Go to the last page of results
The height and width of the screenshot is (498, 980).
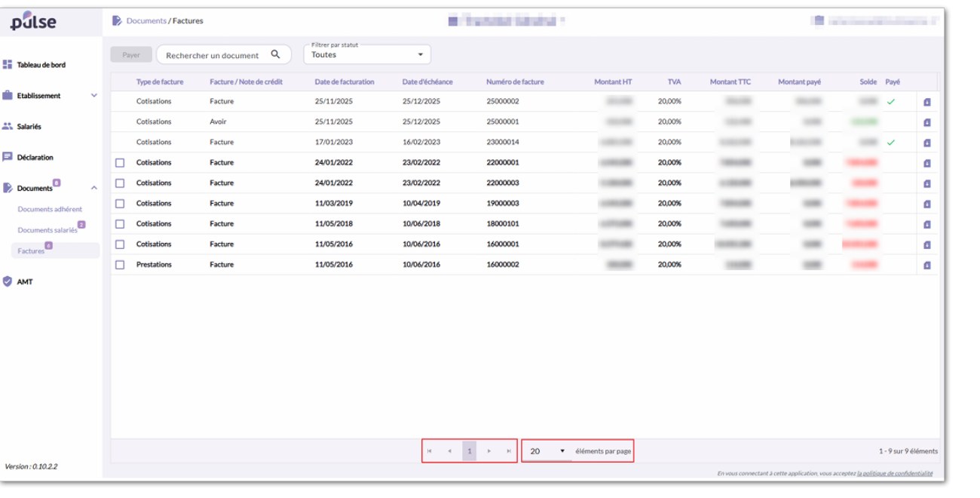click(509, 451)
